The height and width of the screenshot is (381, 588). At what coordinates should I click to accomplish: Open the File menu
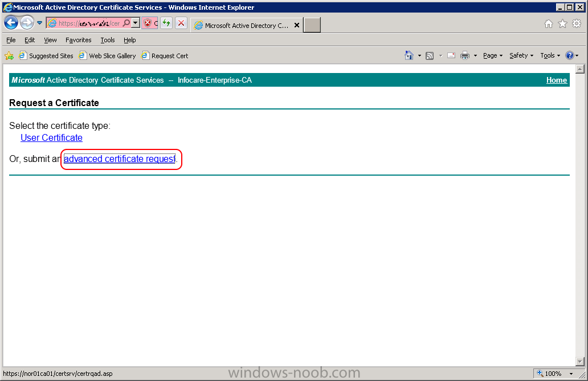point(11,40)
